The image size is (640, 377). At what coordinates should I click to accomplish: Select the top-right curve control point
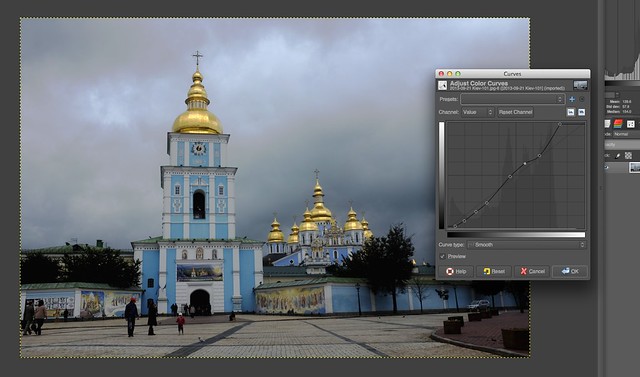[560, 124]
